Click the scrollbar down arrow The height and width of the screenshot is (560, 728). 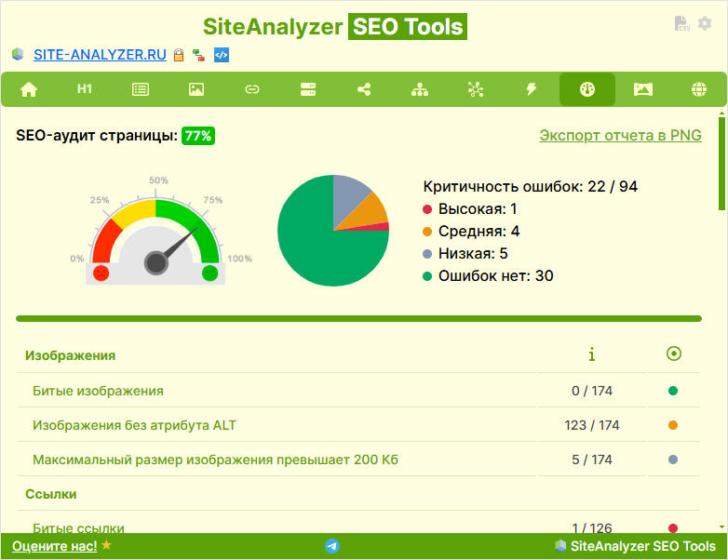[x=721, y=527]
